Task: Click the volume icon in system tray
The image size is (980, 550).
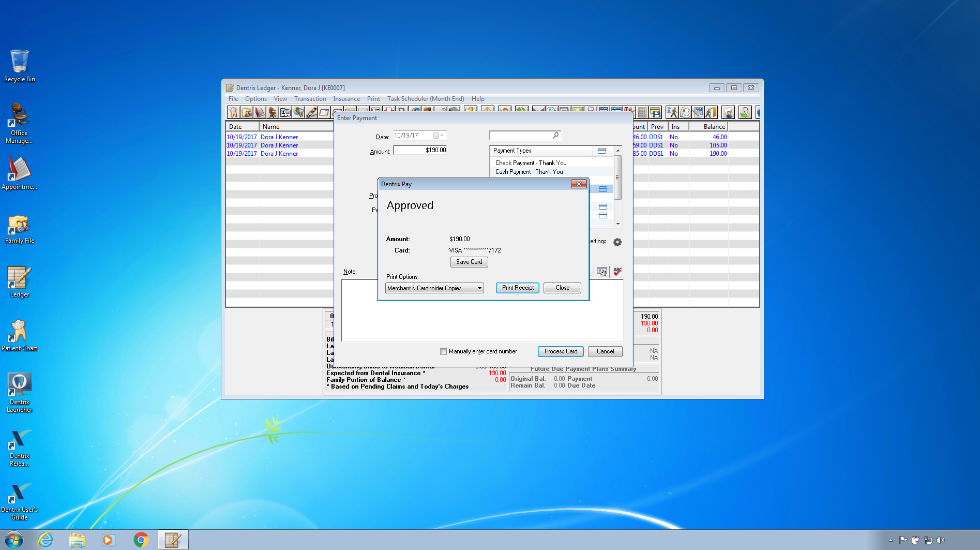Action: tap(941, 540)
